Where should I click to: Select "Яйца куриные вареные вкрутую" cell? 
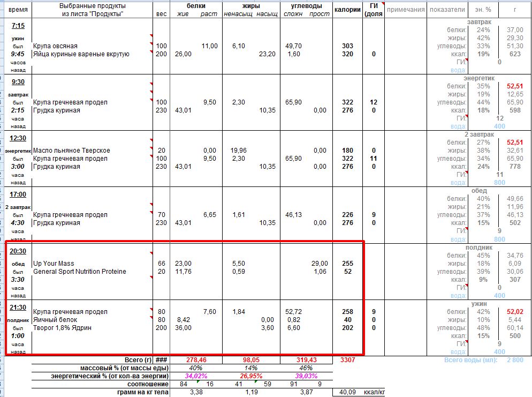[81, 54]
